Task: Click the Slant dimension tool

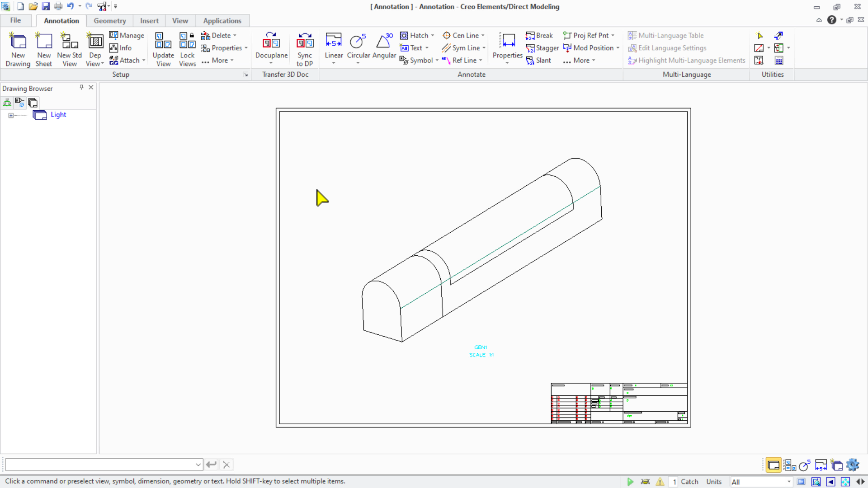Action: [538, 61]
